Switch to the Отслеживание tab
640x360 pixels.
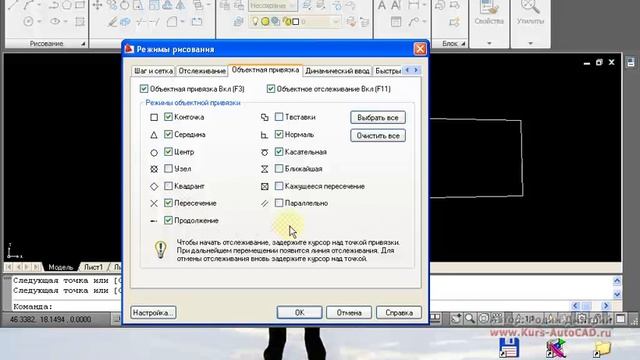pyautogui.click(x=202, y=71)
